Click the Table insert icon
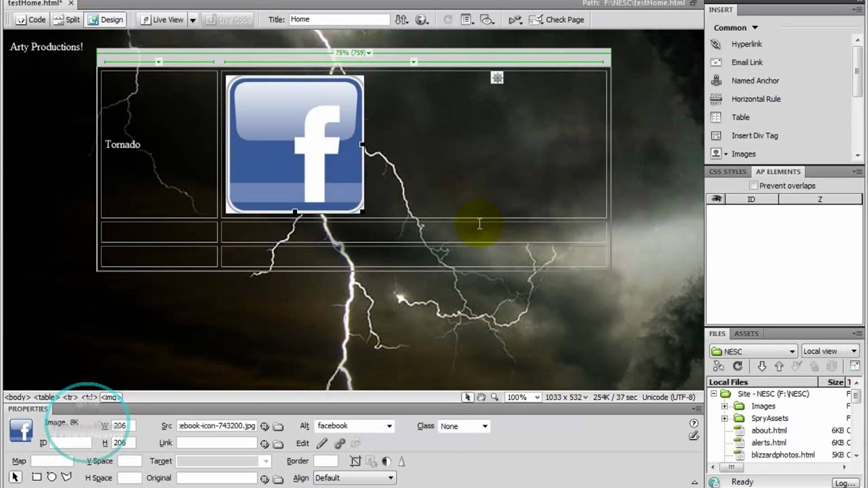 click(x=715, y=117)
